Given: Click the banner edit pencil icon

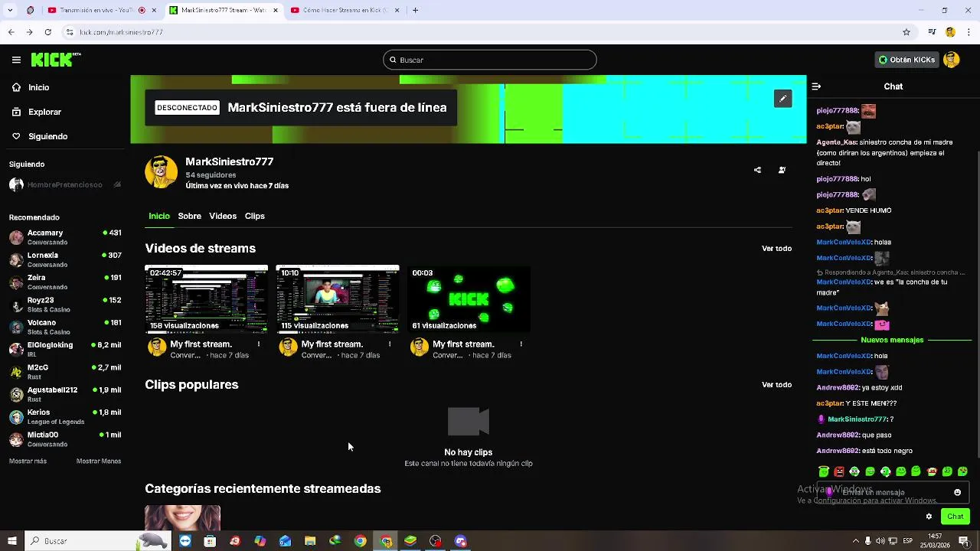Looking at the screenshot, I should [x=782, y=99].
